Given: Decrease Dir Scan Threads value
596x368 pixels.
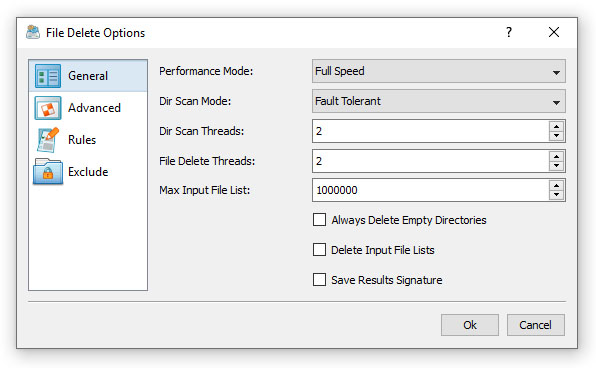Looking at the screenshot, I should tap(556, 136).
